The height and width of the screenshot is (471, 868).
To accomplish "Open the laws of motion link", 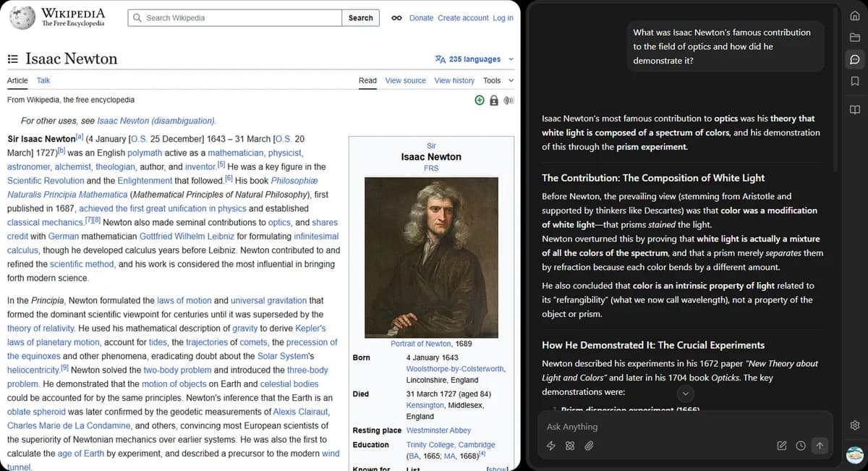I will click(184, 300).
